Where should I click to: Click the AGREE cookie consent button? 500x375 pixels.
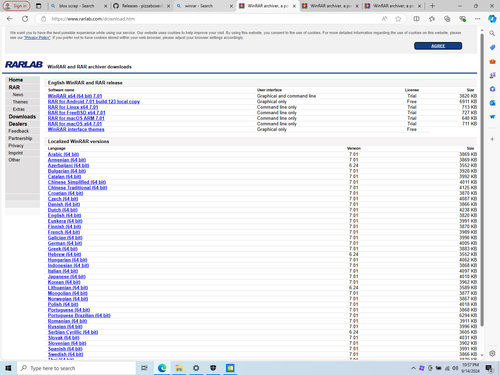(438, 46)
